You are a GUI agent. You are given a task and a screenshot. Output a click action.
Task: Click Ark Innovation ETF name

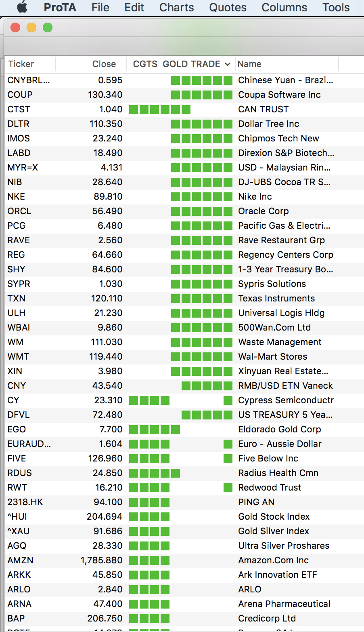point(278,575)
